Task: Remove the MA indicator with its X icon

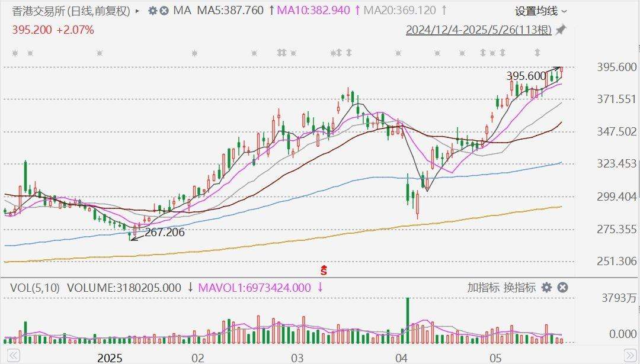Action: 164,11
